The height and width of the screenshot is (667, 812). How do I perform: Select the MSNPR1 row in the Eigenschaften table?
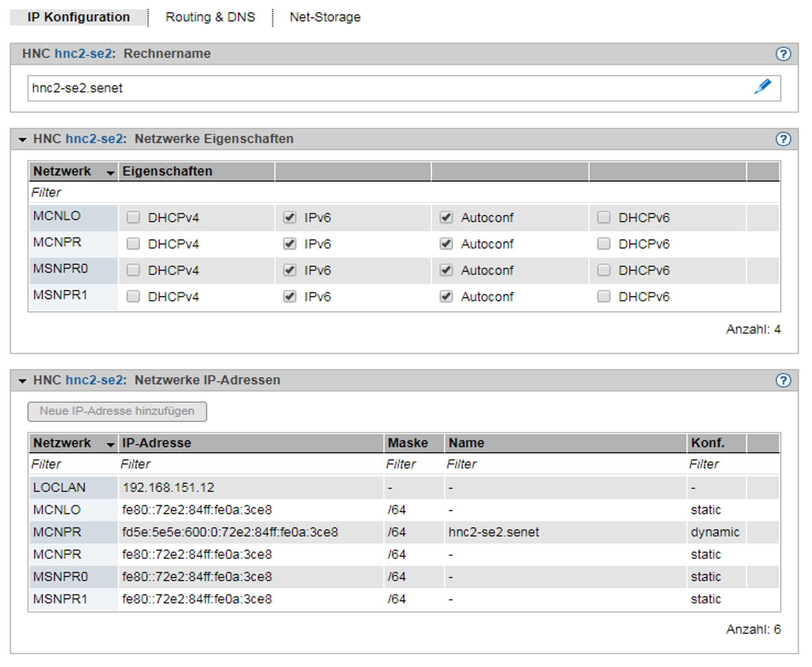404,297
